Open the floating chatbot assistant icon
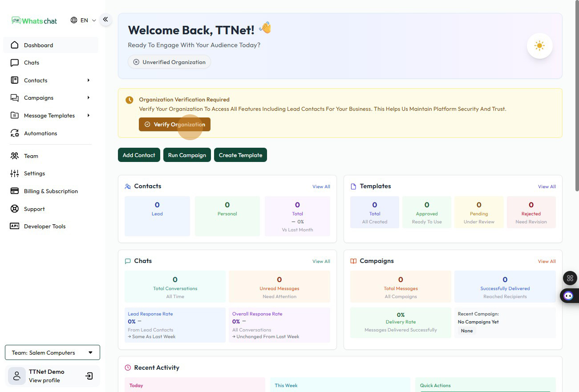The height and width of the screenshot is (392, 579). pyautogui.click(x=568, y=296)
